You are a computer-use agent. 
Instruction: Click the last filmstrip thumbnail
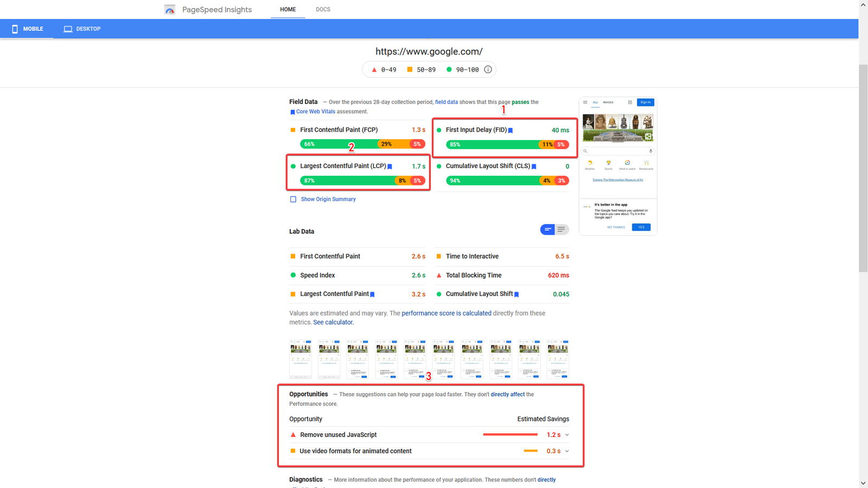(x=558, y=359)
